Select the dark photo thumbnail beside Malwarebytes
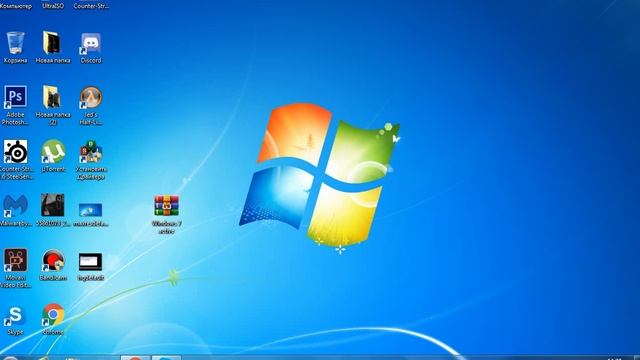The width and height of the screenshot is (640, 360). 53,205
